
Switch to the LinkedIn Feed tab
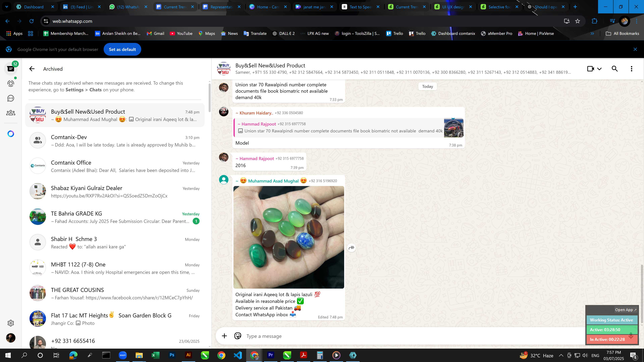pos(82,7)
